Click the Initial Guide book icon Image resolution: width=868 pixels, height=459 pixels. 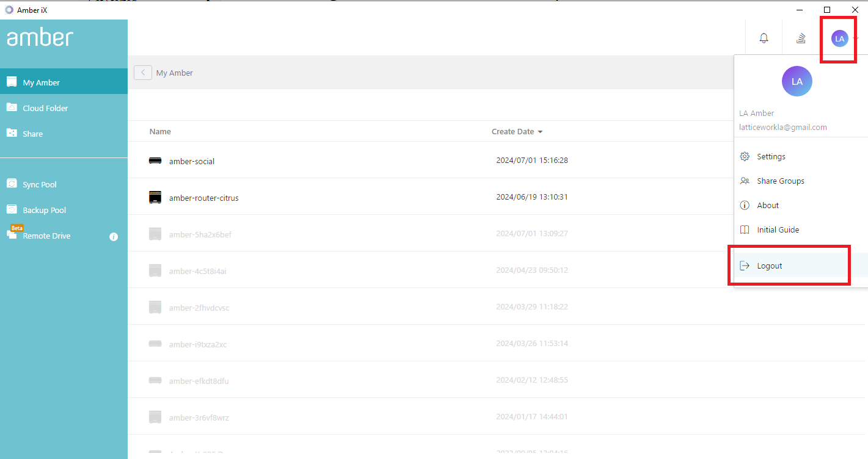coord(745,229)
